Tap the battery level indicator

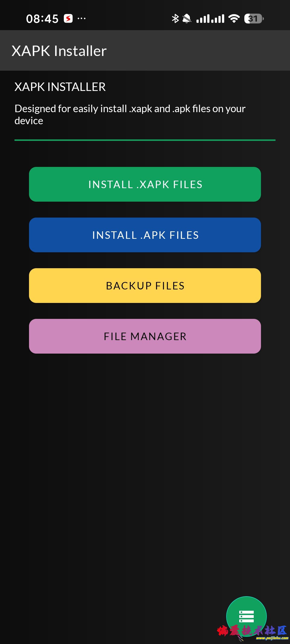pyautogui.click(x=254, y=19)
